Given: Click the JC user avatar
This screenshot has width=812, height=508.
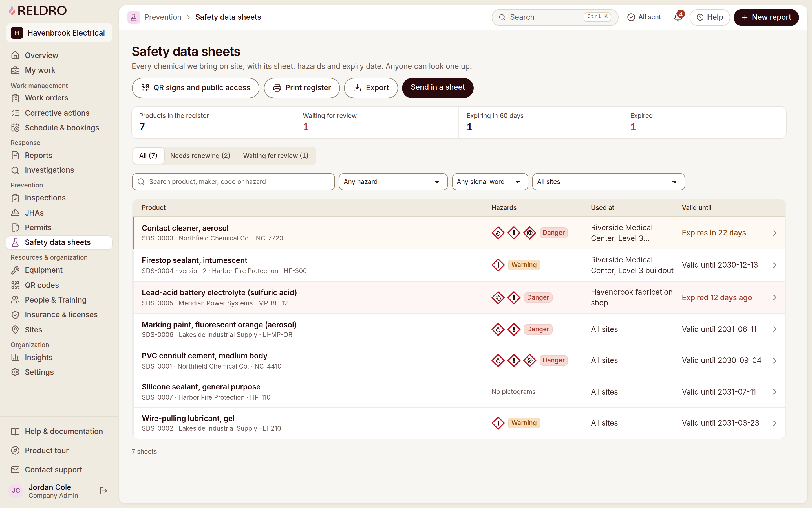Looking at the screenshot, I should coord(16,491).
